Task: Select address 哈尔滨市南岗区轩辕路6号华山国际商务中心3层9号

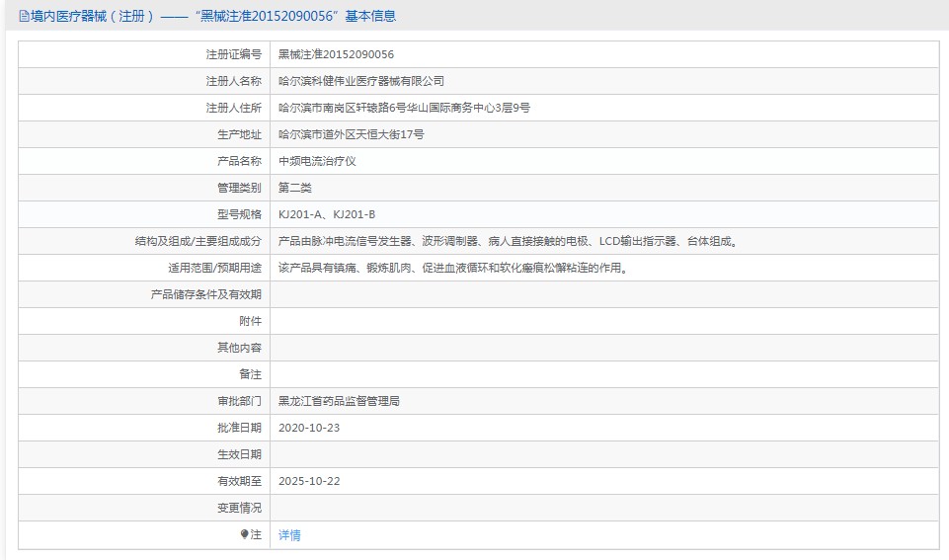Action: pos(404,108)
